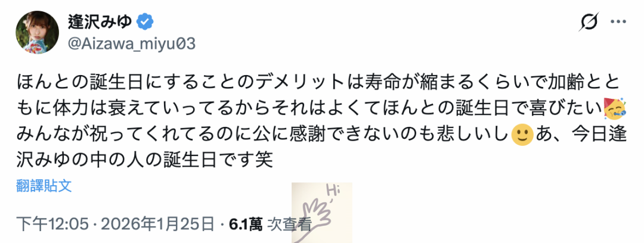Click 翻譯貼文 to translate the post

tap(44, 186)
